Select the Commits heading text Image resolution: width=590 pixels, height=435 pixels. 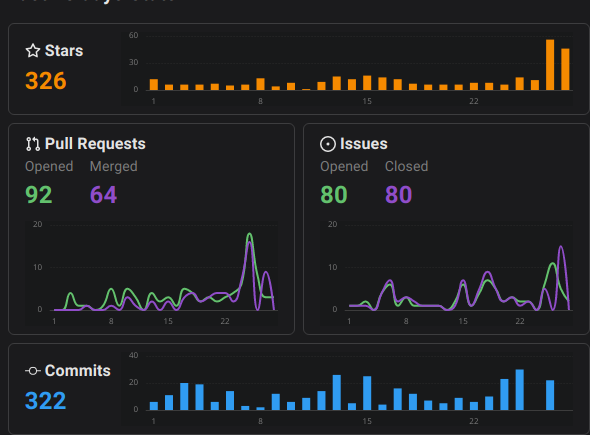[x=78, y=371]
